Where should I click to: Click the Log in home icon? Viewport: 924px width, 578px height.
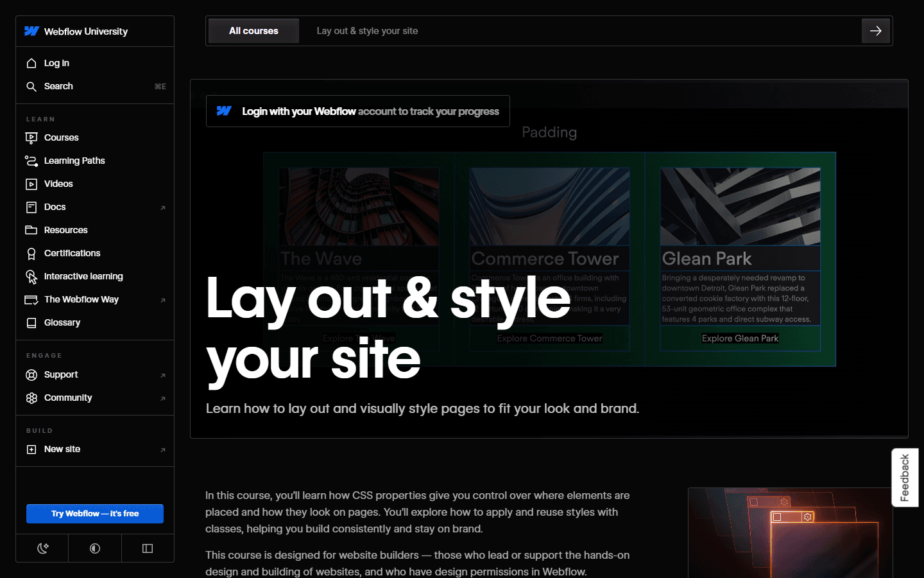coord(31,63)
